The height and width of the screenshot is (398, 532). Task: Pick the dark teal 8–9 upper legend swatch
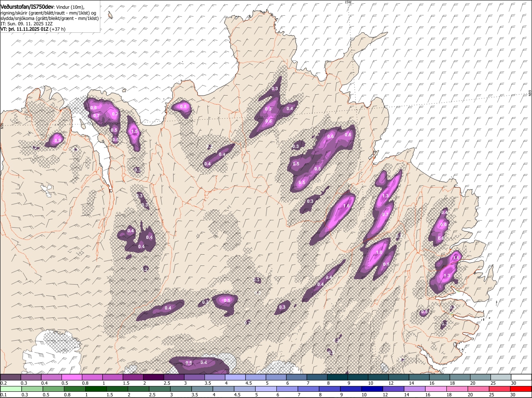(x=337, y=377)
